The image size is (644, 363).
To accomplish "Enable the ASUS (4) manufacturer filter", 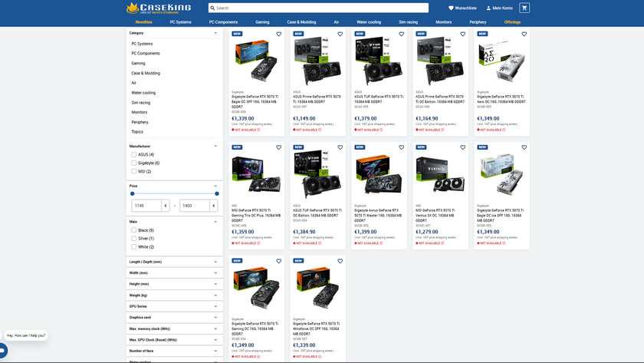I will pyautogui.click(x=133, y=154).
